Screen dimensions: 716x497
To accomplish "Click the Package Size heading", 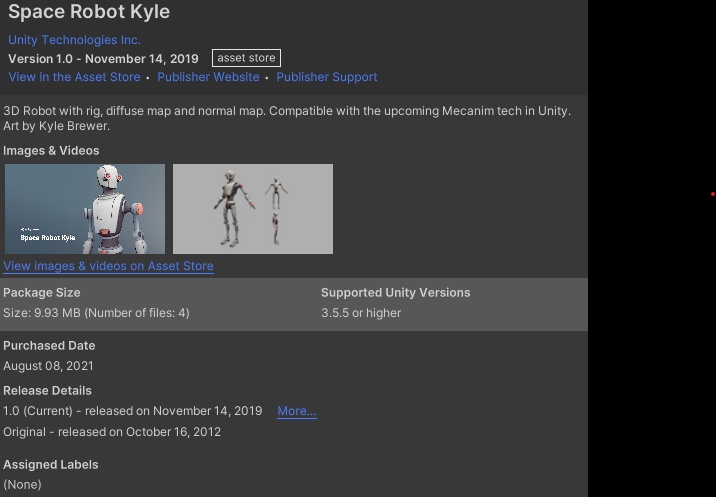I will [x=42, y=292].
